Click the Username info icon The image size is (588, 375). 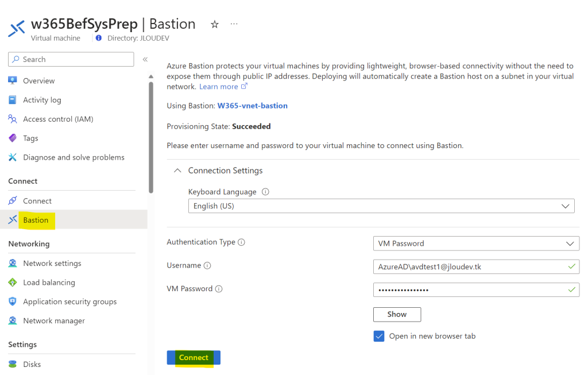[x=207, y=265]
